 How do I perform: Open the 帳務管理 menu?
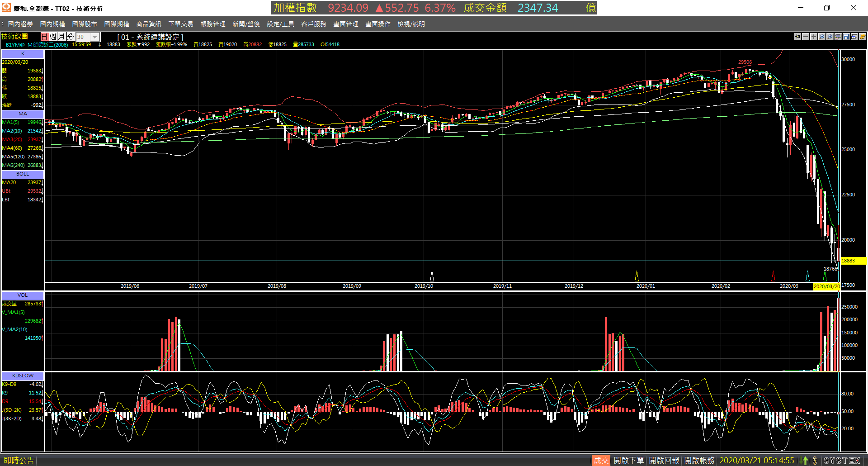point(213,24)
